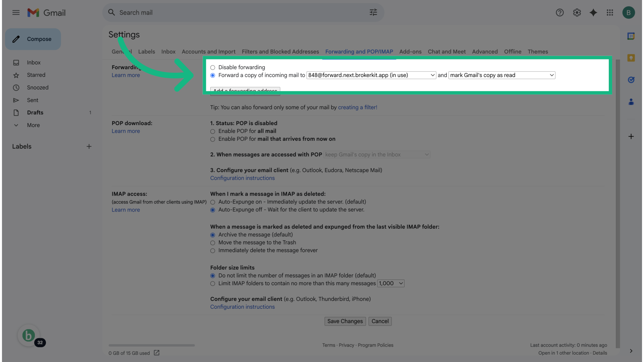Open the Settings gear icon
The height and width of the screenshot is (362, 644).
[577, 13]
